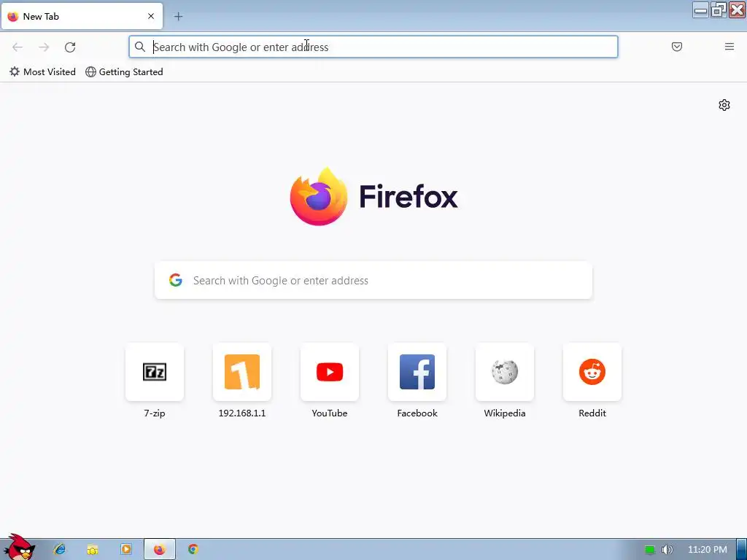Click the Back navigation arrow
The height and width of the screenshot is (560, 747).
coord(18,47)
